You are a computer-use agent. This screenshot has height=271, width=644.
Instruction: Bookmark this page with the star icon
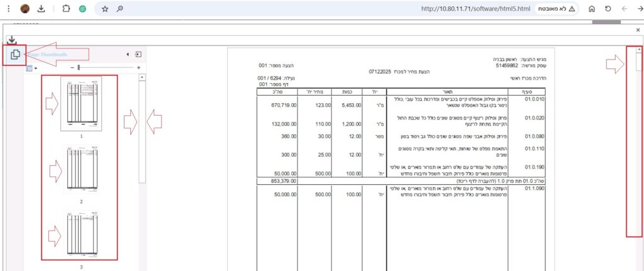tap(104, 9)
